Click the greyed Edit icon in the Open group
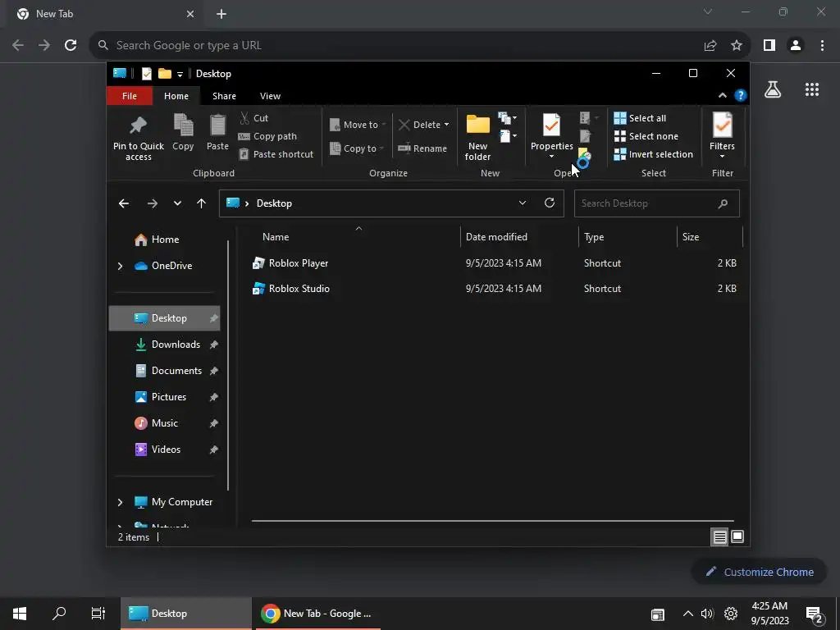 point(585,136)
